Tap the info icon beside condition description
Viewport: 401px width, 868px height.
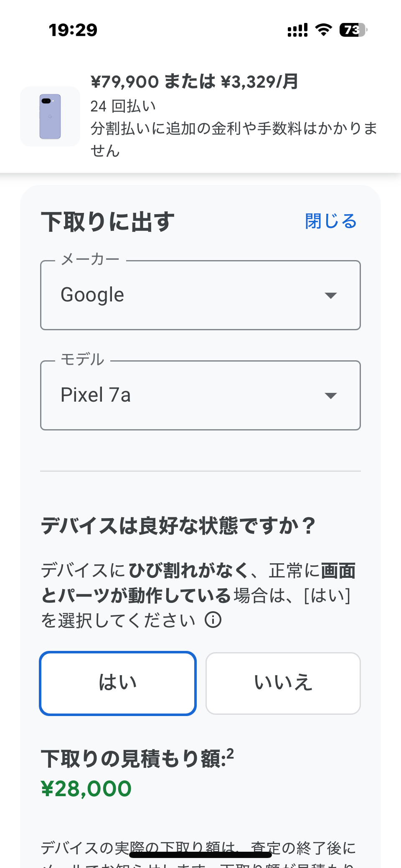coord(213,620)
